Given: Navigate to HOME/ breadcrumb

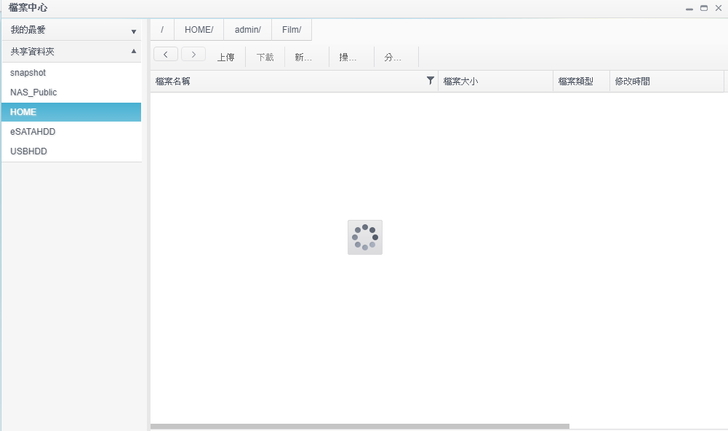Looking at the screenshot, I should click(199, 30).
